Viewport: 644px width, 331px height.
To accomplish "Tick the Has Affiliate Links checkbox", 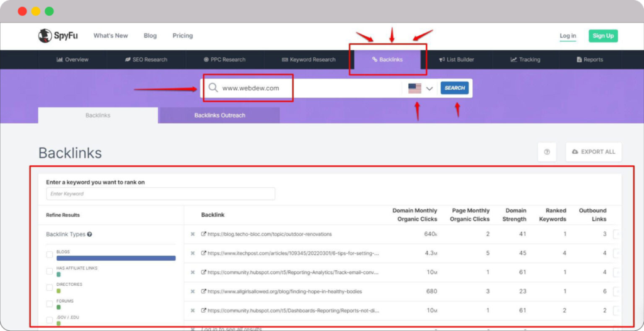I will (49, 271).
